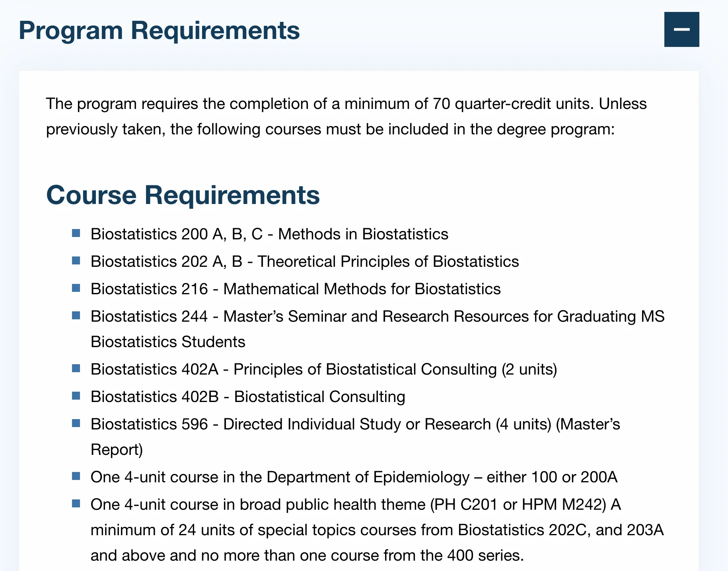Click the bullet beside Biostatistics 402B

coord(76,396)
